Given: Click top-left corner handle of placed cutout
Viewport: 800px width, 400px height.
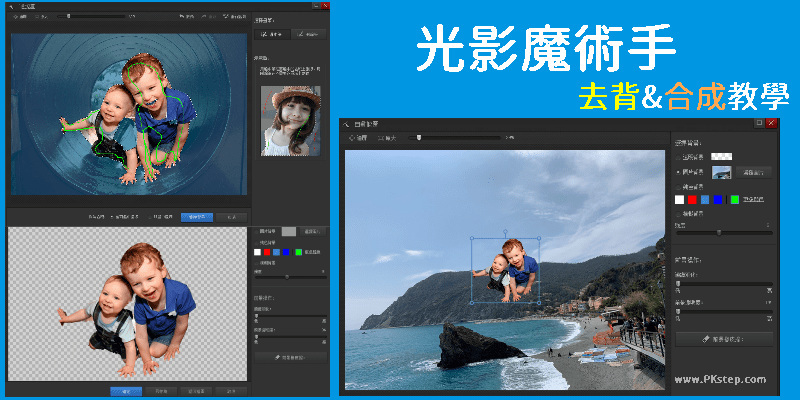Looking at the screenshot, I should 471,238.
